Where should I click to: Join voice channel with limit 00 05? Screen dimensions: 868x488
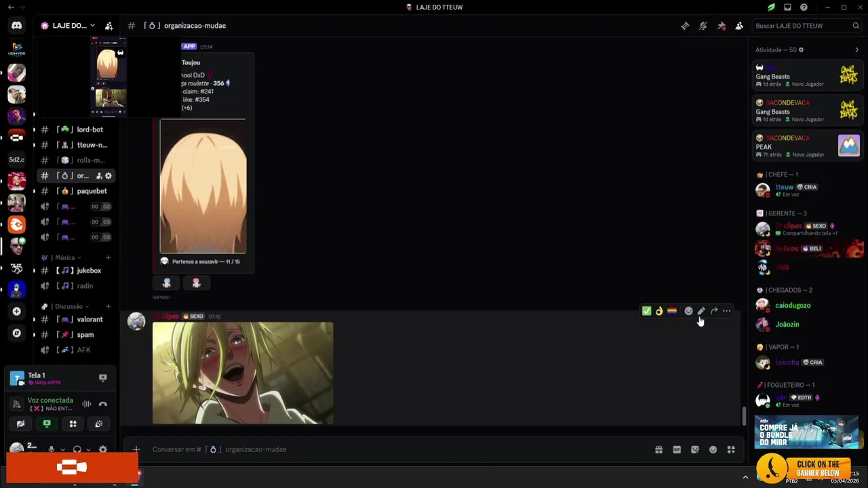tap(75, 237)
